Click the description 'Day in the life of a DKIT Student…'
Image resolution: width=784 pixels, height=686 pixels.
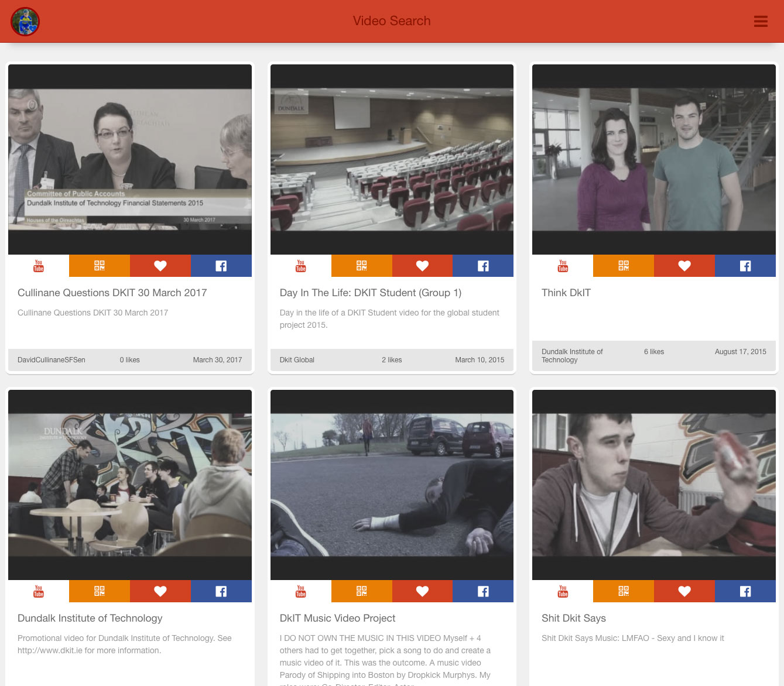[389, 319]
